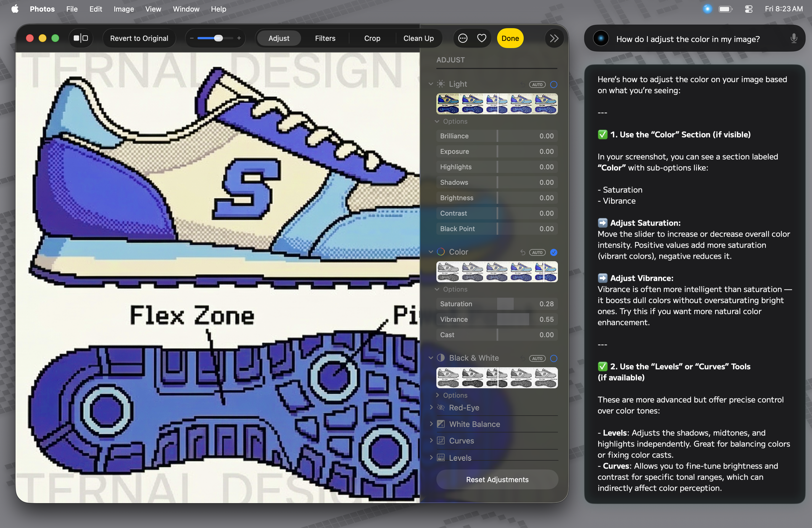Switch to the Crop tab
Screen dimensions: 812x528
(372, 38)
